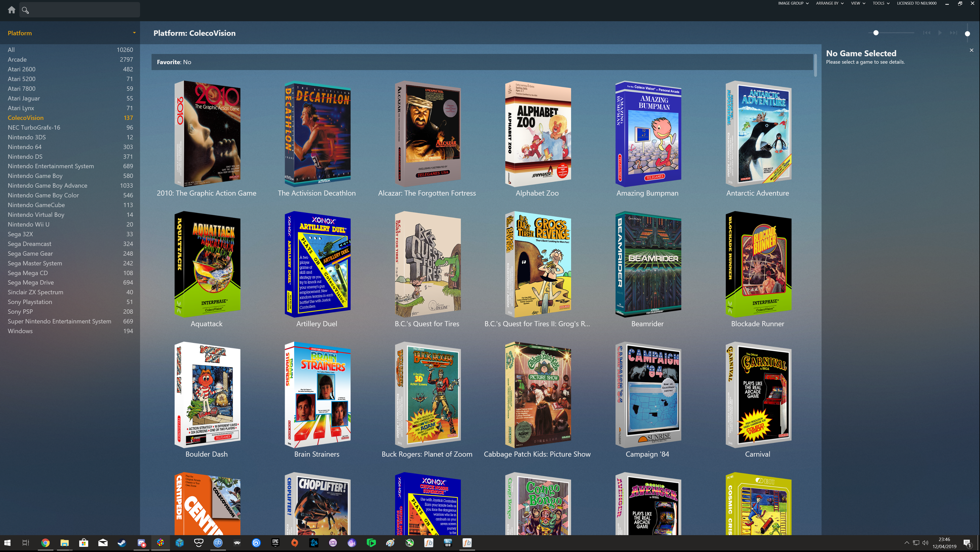Select Sega Mega Drive platform
Screen dimensions: 980x552
[x=70, y=283]
